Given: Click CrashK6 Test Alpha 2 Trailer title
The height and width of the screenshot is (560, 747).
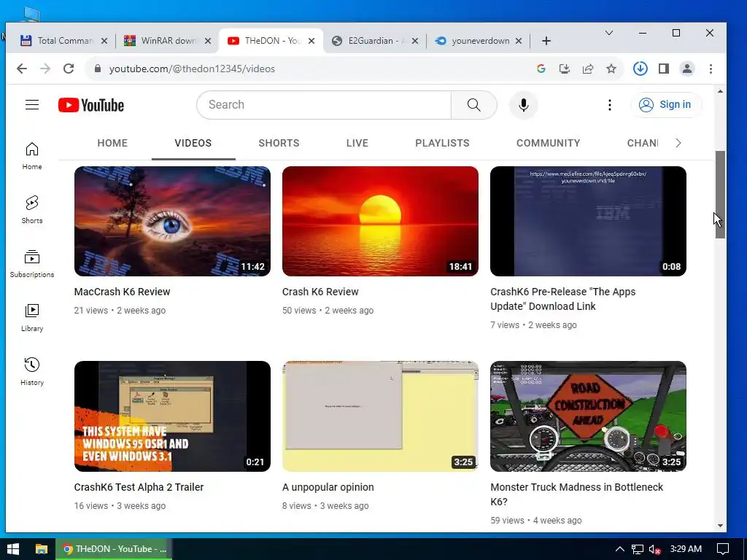Looking at the screenshot, I should (139, 487).
